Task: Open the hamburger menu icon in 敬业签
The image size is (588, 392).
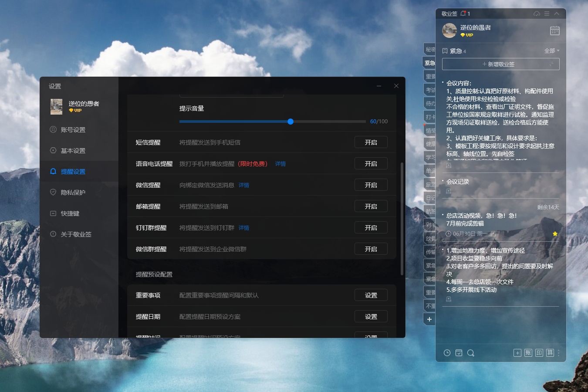Action: tap(547, 14)
